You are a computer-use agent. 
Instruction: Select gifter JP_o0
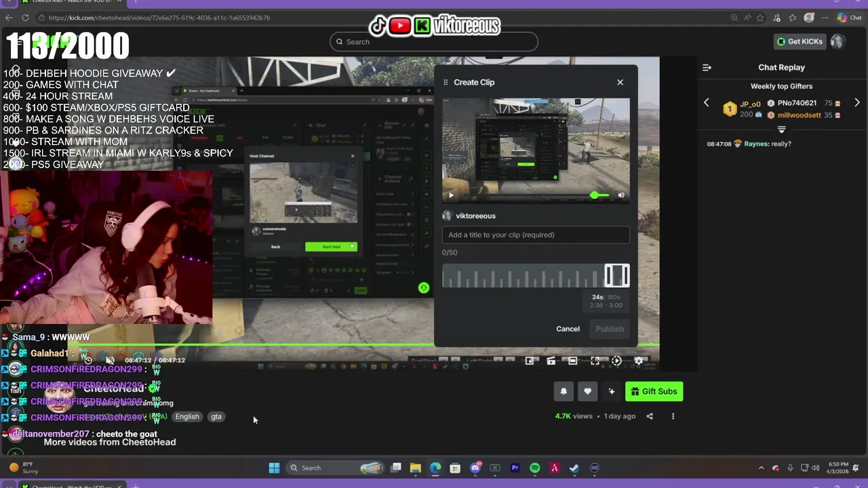(750, 104)
